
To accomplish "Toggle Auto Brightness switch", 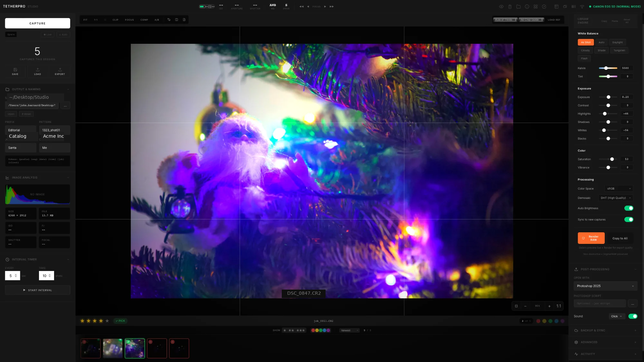I will pos(629,208).
